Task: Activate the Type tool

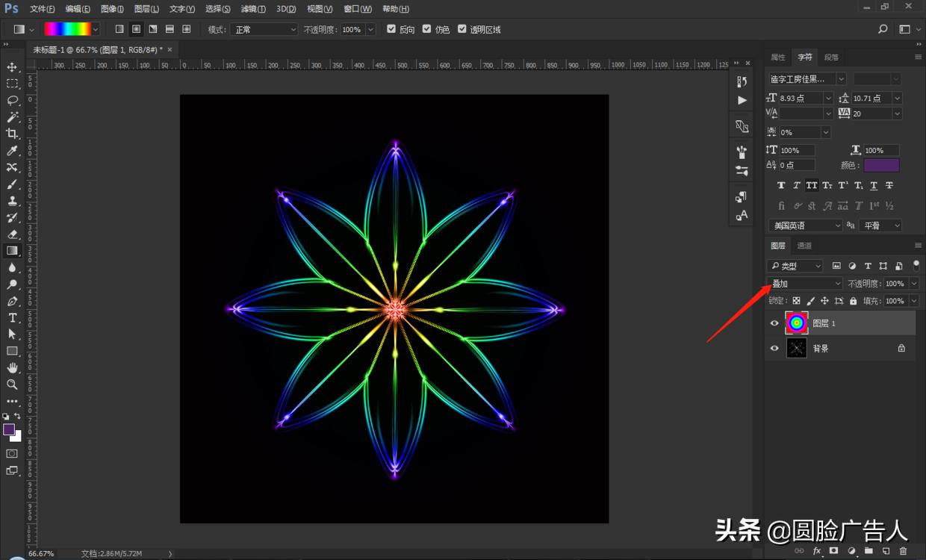Action: [x=11, y=318]
